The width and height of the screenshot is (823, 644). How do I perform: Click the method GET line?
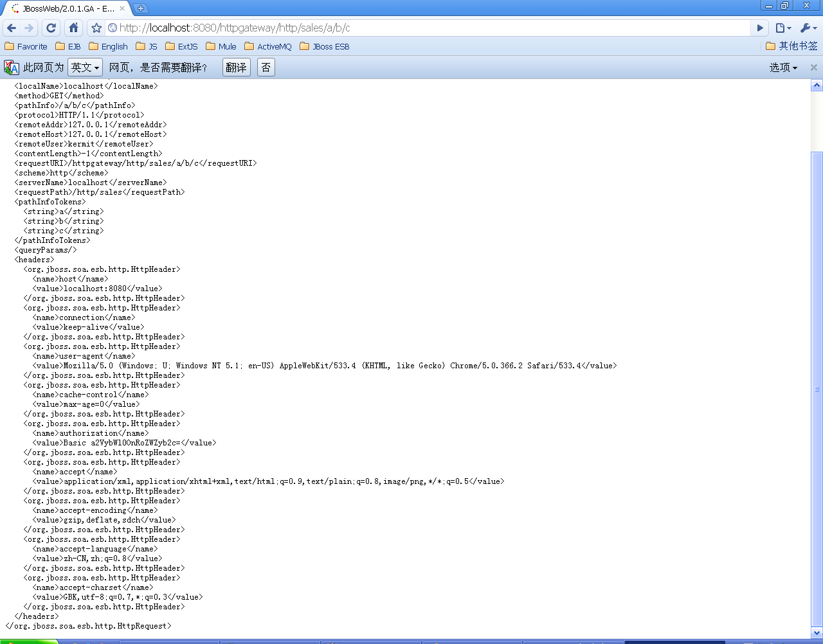[59, 96]
